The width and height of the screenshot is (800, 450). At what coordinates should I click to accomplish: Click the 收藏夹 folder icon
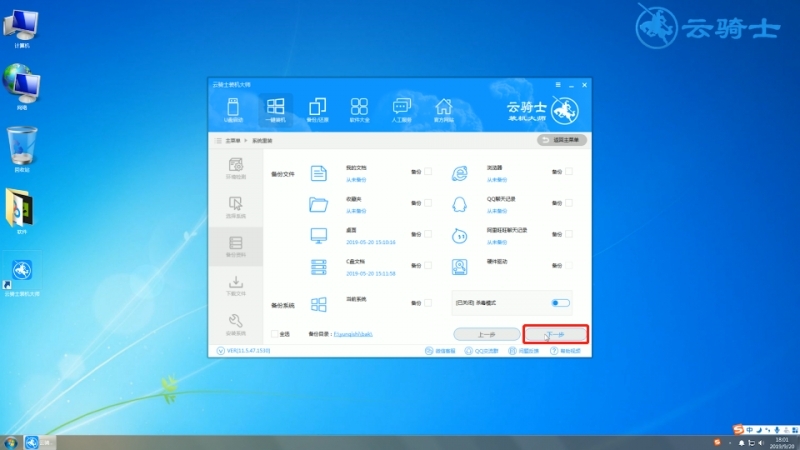(318, 205)
